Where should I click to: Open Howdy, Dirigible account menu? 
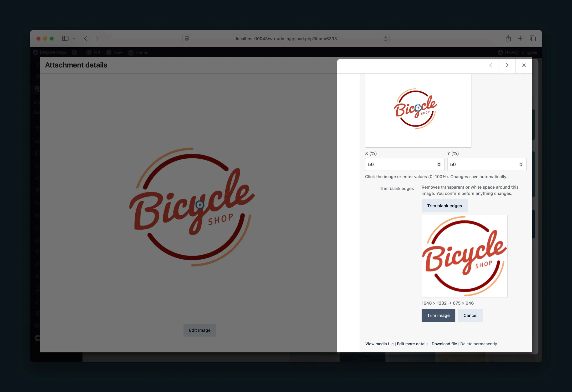[x=517, y=52]
